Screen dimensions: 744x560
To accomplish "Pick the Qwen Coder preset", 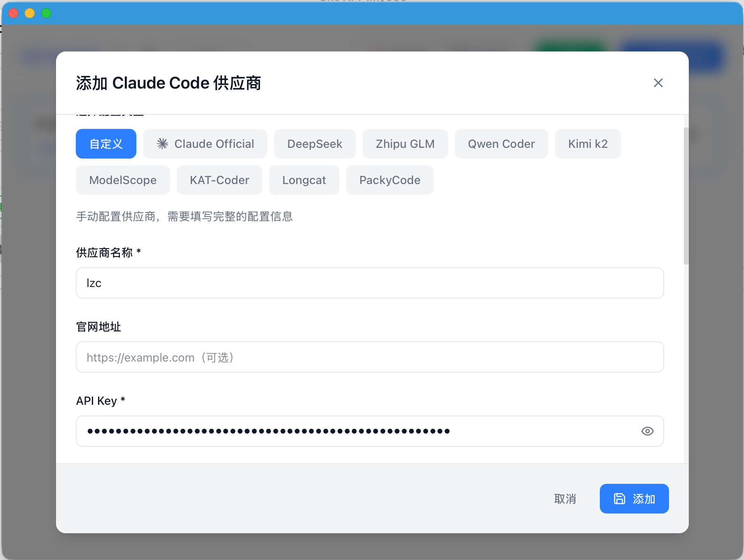I will pos(501,144).
